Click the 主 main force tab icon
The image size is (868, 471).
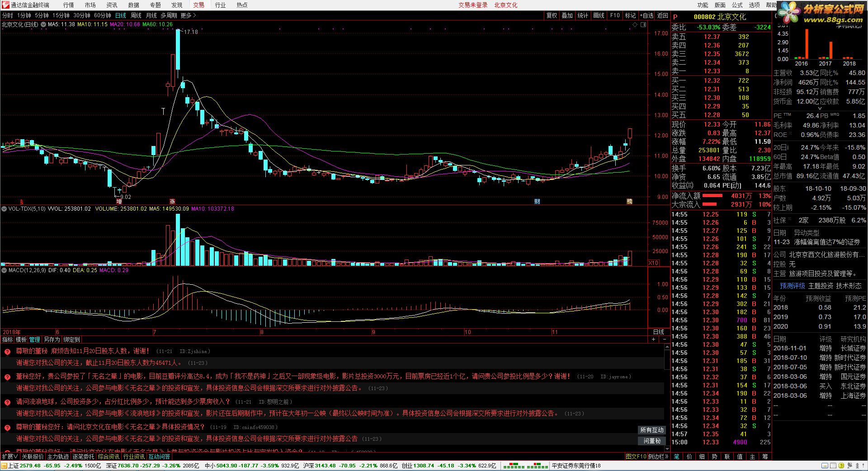pyautogui.click(x=752, y=457)
